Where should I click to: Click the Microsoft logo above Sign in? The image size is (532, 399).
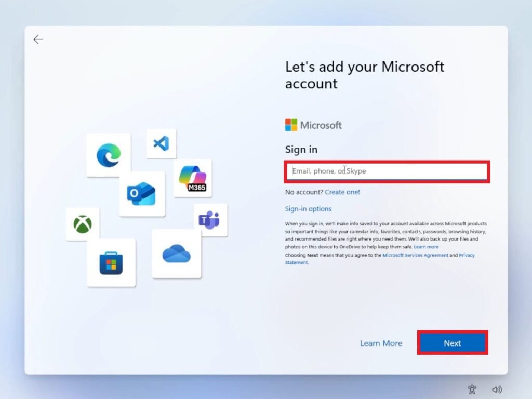pos(313,125)
